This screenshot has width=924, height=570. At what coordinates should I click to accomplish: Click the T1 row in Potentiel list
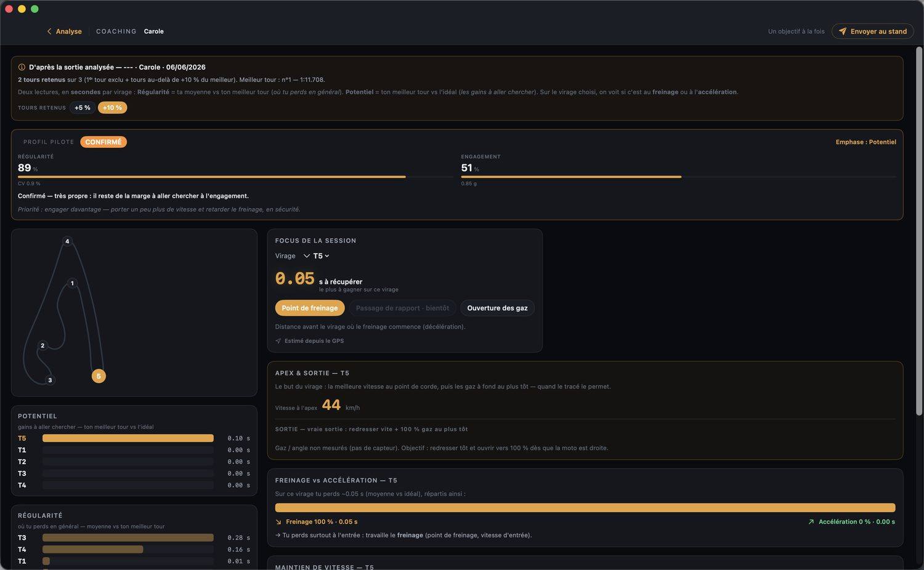coord(134,450)
